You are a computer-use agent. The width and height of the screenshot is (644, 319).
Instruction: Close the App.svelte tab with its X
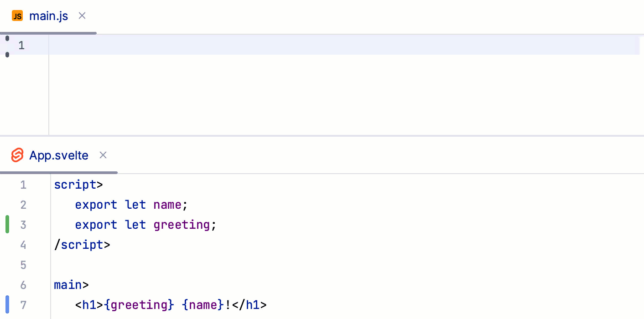[x=103, y=155]
